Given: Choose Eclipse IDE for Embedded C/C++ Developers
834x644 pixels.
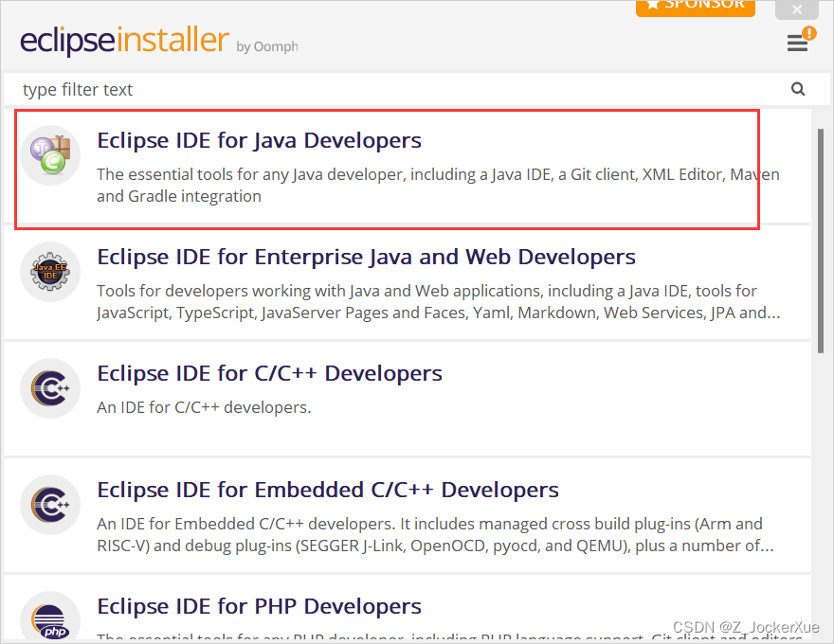Looking at the screenshot, I should 328,490.
